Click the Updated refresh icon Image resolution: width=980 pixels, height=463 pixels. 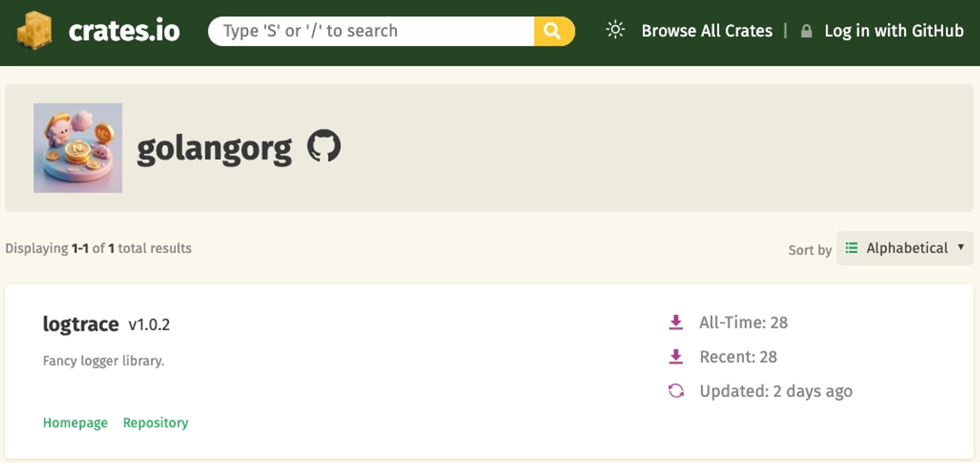pos(676,391)
